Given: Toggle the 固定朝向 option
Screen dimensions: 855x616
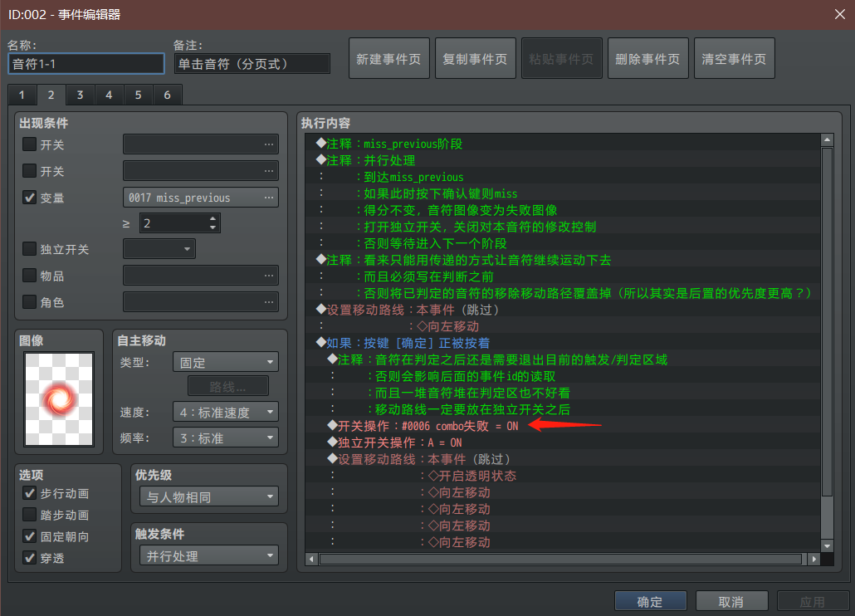Looking at the screenshot, I should [29, 536].
